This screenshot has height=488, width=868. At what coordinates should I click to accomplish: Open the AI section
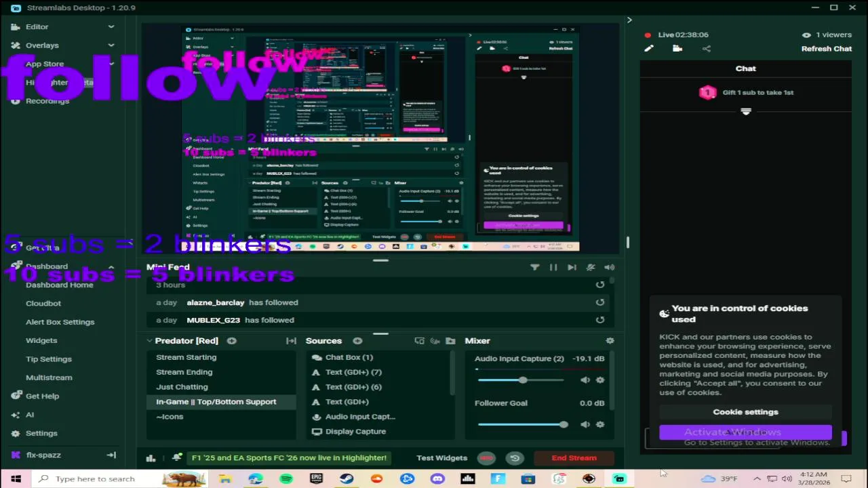[30, 415]
